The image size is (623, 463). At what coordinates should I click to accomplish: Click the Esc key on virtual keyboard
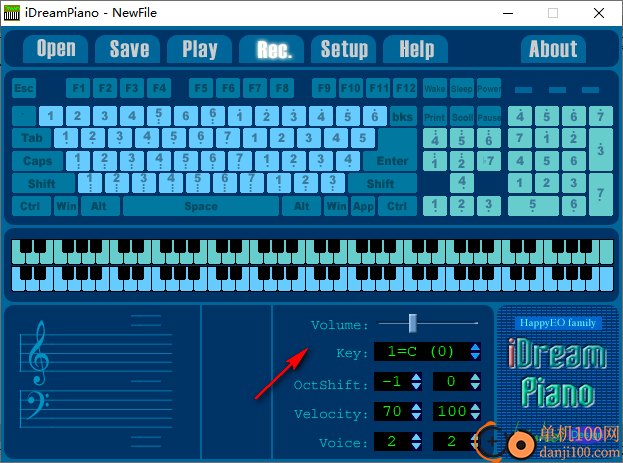(x=24, y=88)
